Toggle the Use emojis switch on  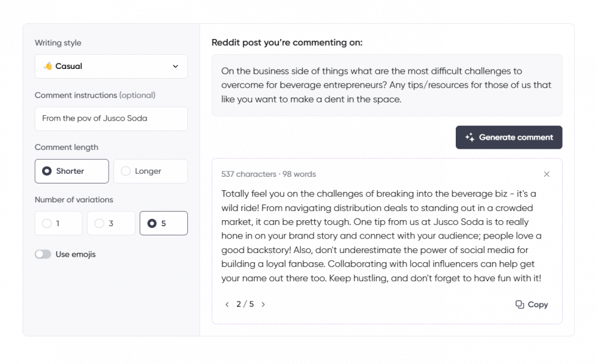[43, 254]
